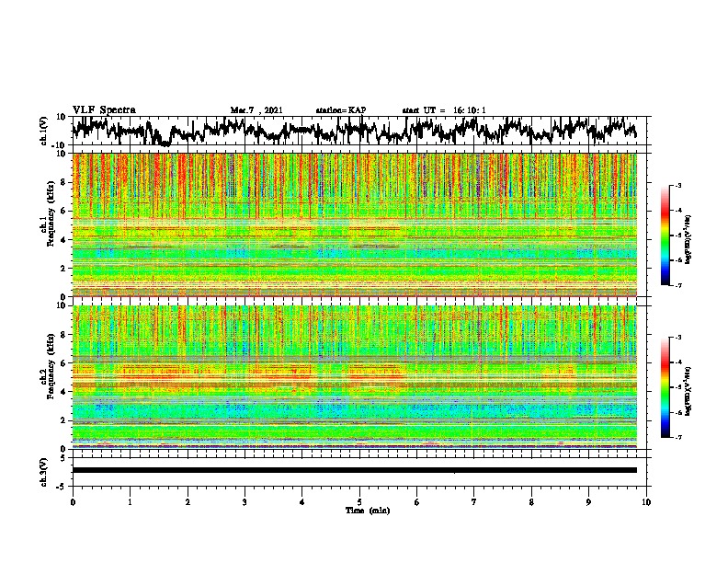Image resolution: width=728 pixels, height=563 pixels.
Task: Click time axis tick label "9"
Action: [x=588, y=502]
